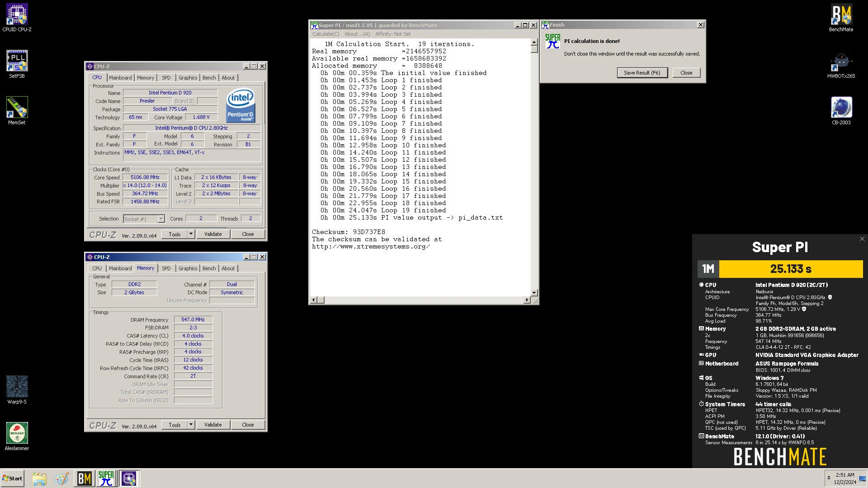
Task: Click Save Result (F6) button
Action: coord(642,73)
